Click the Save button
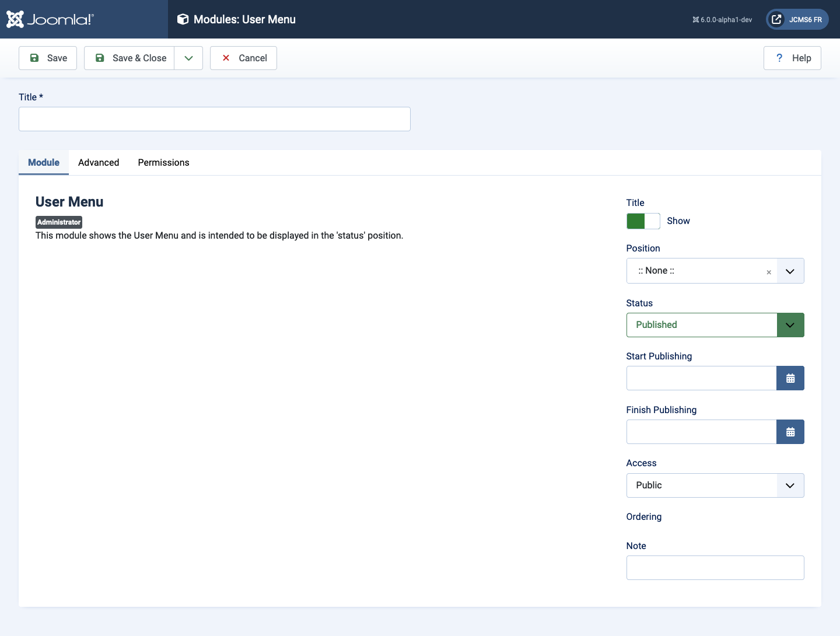The width and height of the screenshot is (840, 636). coord(48,58)
